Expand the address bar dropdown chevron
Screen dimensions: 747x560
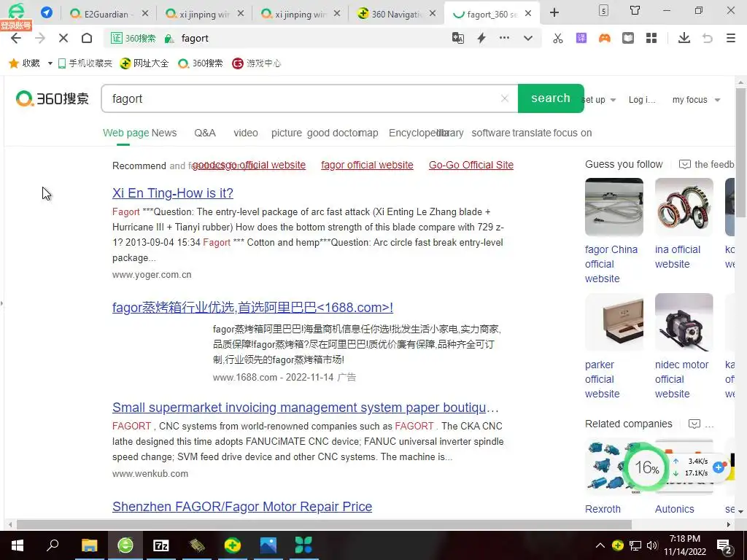[528, 38]
